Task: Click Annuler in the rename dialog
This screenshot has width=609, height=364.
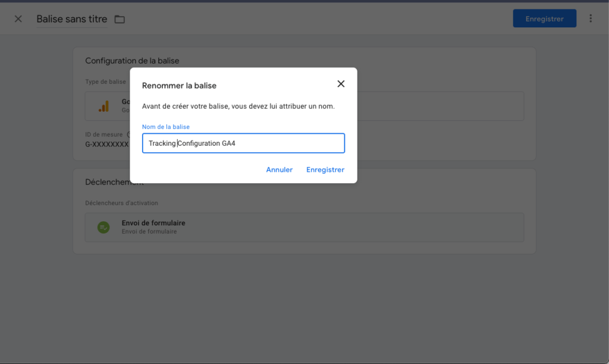Action: (x=280, y=170)
